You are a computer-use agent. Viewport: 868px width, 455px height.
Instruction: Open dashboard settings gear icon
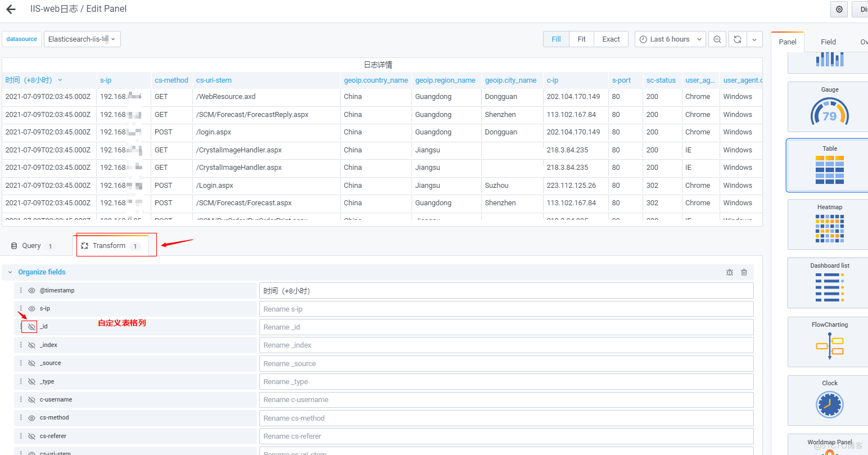pos(839,10)
